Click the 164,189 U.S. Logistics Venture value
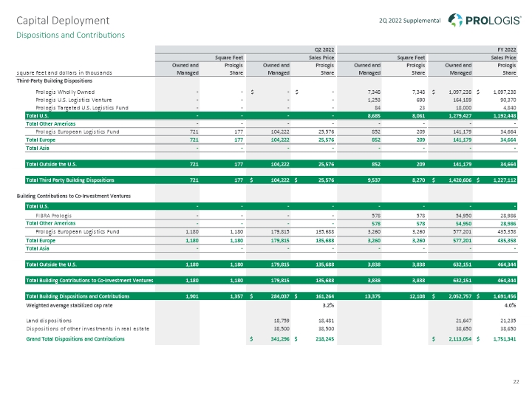Screen dimensions: 532x399 point(462,100)
